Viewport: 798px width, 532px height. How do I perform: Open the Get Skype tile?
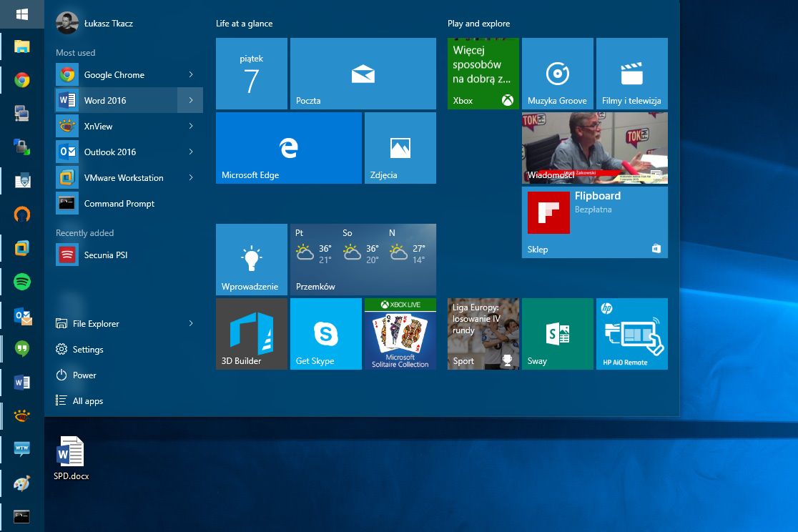pos(326,334)
